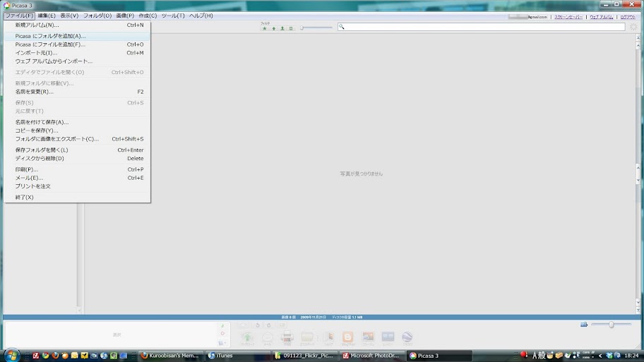Toggle the uploaded photos filter (green arrow)
Viewport: 644px width, 362px height.
[x=273, y=28]
